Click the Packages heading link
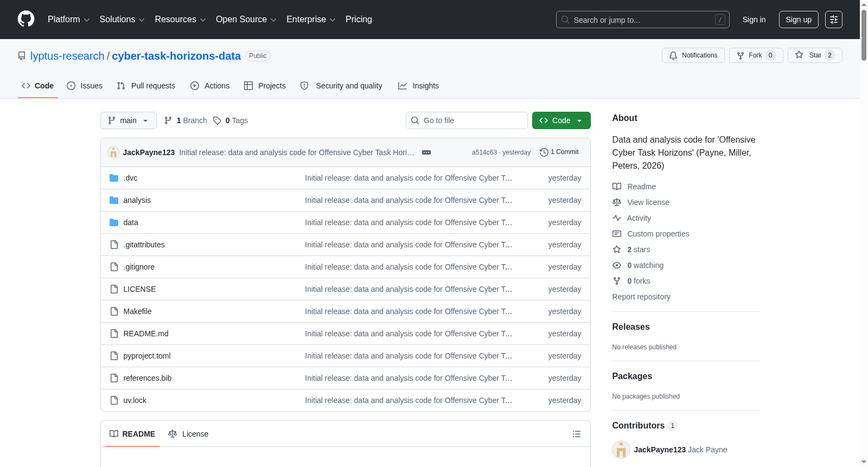868x467 pixels. click(x=632, y=376)
